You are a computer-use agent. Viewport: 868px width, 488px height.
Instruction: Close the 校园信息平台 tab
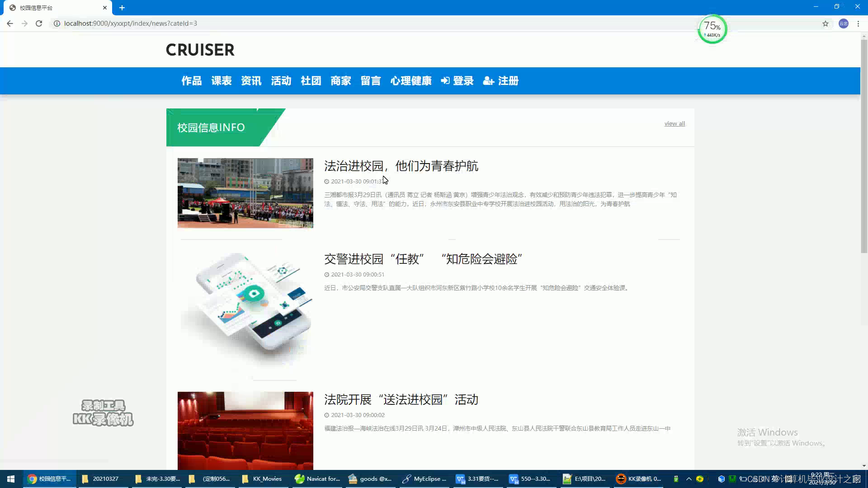coord(105,8)
